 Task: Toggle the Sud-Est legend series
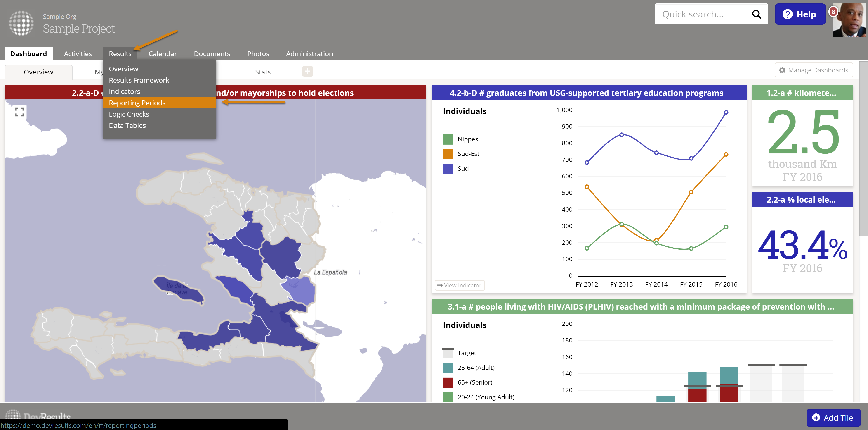[x=468, y=154]
